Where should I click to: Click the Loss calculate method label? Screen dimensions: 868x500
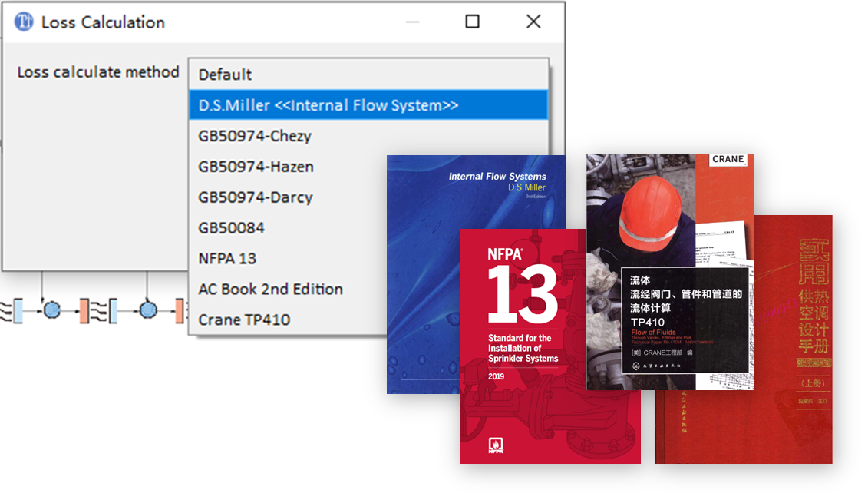click(x=98, y=72)
